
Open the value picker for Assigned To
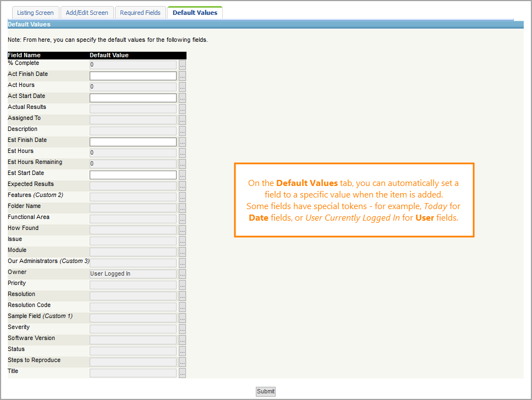182,119
